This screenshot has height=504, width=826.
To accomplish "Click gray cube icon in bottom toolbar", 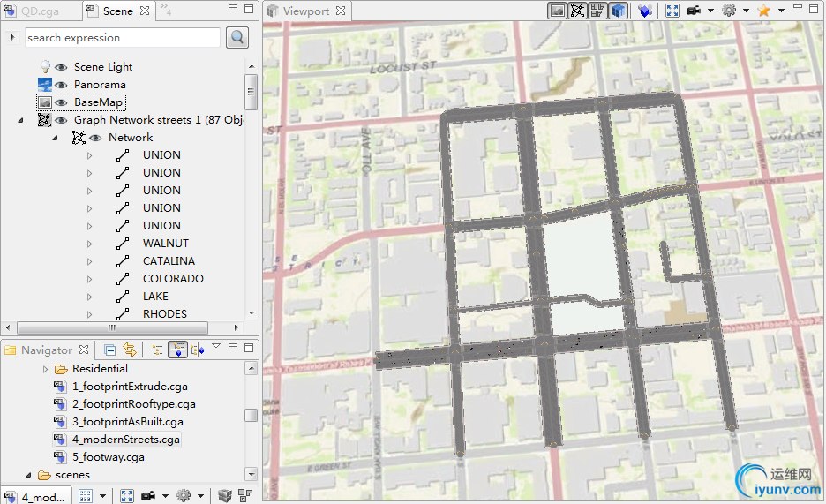I will [x=225, y=495].
